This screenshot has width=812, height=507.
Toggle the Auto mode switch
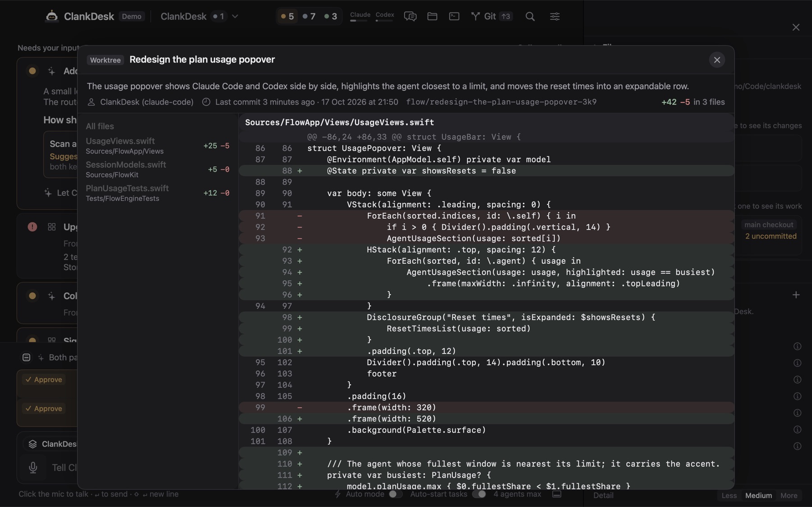[x=395, y=494]
